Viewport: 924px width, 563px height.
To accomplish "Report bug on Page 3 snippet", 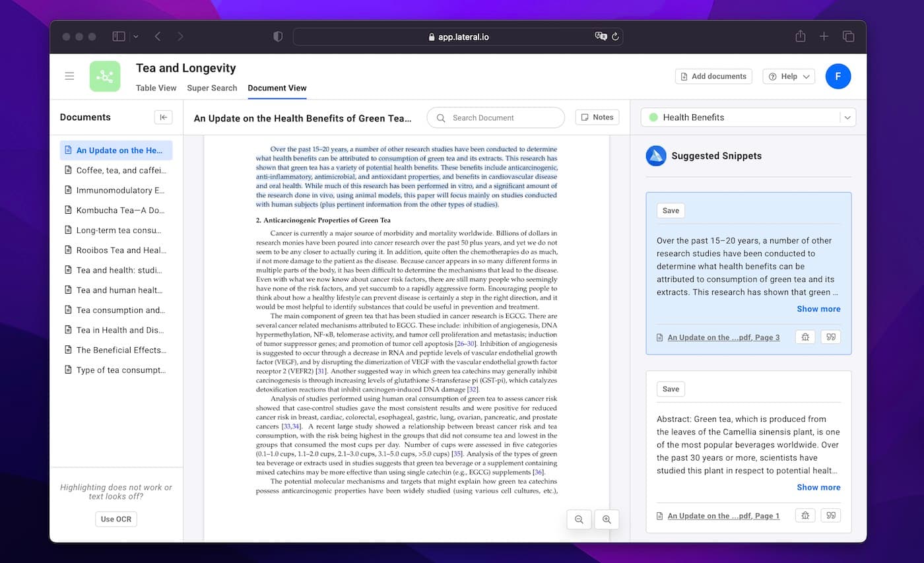I will click(805, 337).
